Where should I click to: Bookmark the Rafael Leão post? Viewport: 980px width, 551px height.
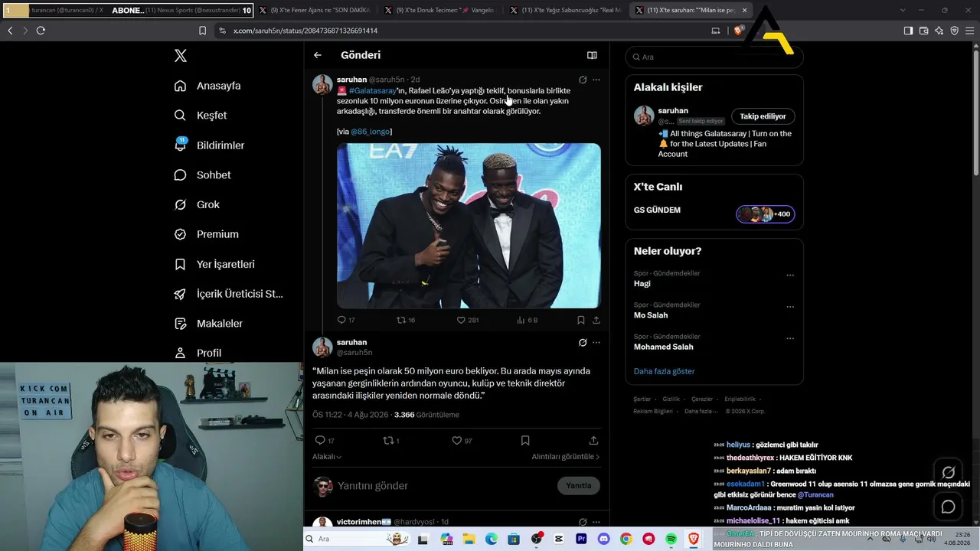581,320
